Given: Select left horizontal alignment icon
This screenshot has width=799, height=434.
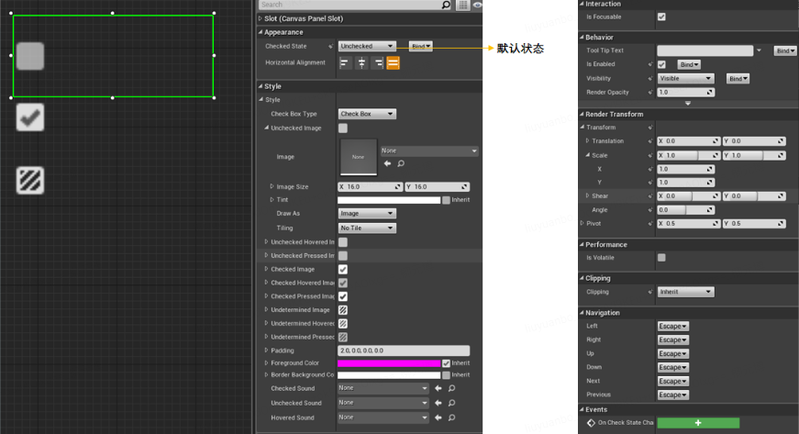Looking at the screenshot, I should [345, 63].
